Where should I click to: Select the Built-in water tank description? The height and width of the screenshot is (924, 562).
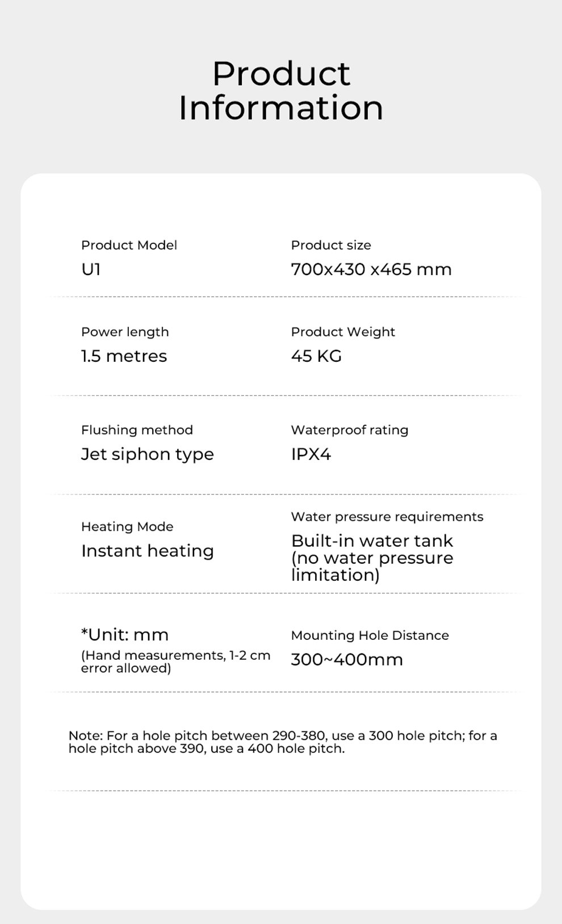click(x=372, y=558)
